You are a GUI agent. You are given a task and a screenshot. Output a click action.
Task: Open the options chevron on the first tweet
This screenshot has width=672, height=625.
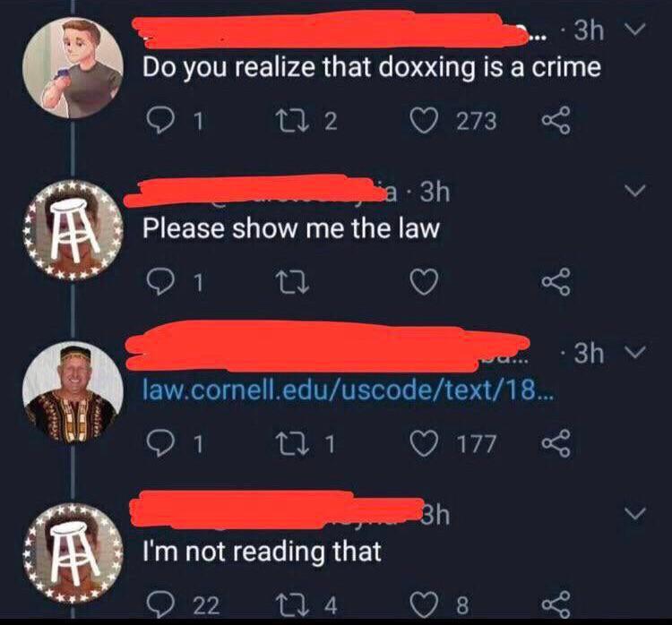(634, 30)
